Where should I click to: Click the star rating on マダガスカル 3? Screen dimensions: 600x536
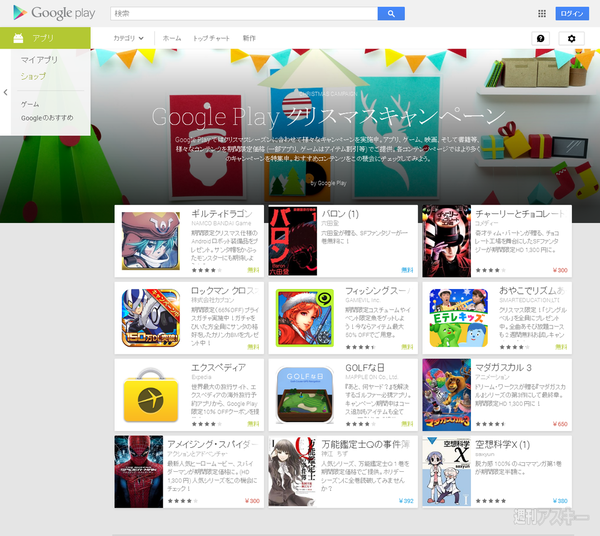click(490, 424)
